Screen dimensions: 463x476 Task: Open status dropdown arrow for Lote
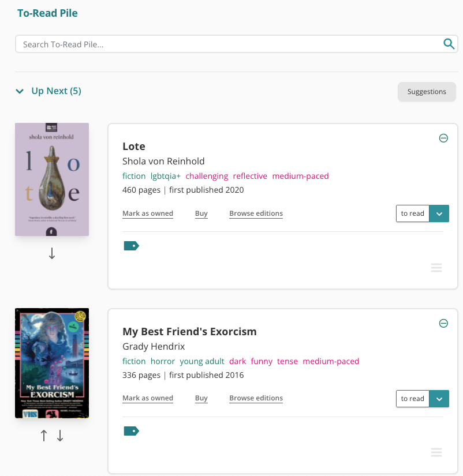[x=439, y=213]
